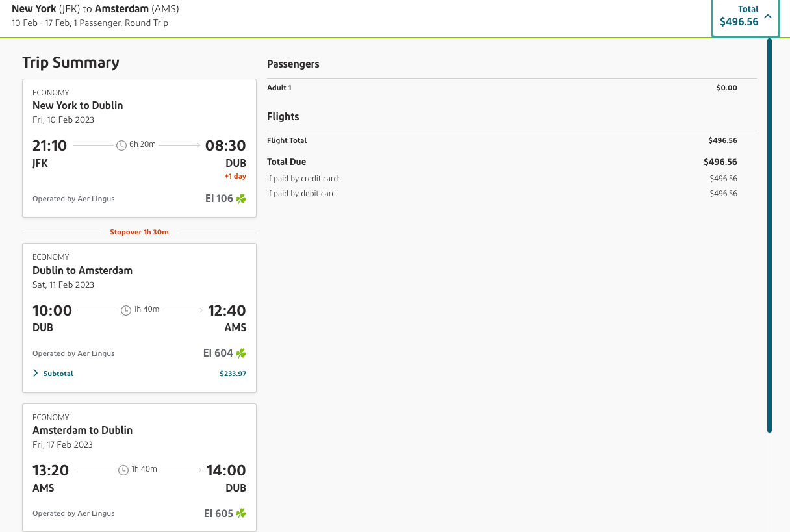The height and width of the screenshot is (532, 790).
Task: Select the New York to Dublin heading
Action: (x=77, y=105)
